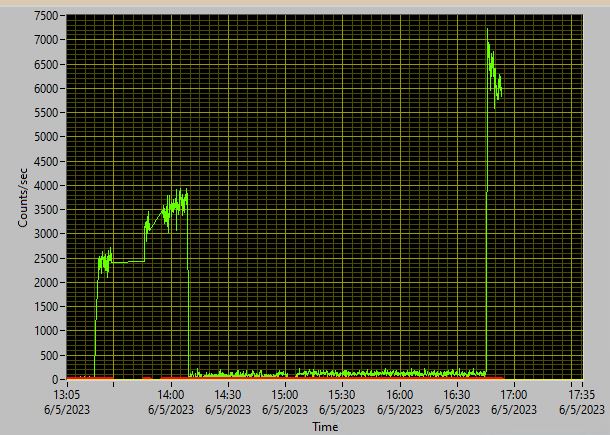Image resolution: width=610 pixels, height=435 pixels.
Task: Click the 6500 Y-axis tick label
Action: click(46, 65)
